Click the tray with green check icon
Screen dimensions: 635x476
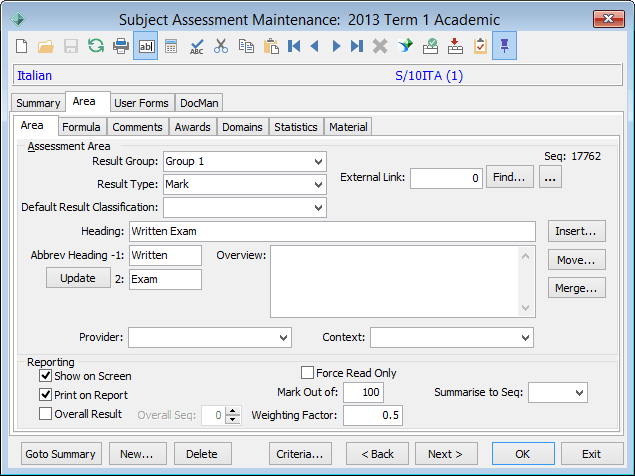point(430,46)
